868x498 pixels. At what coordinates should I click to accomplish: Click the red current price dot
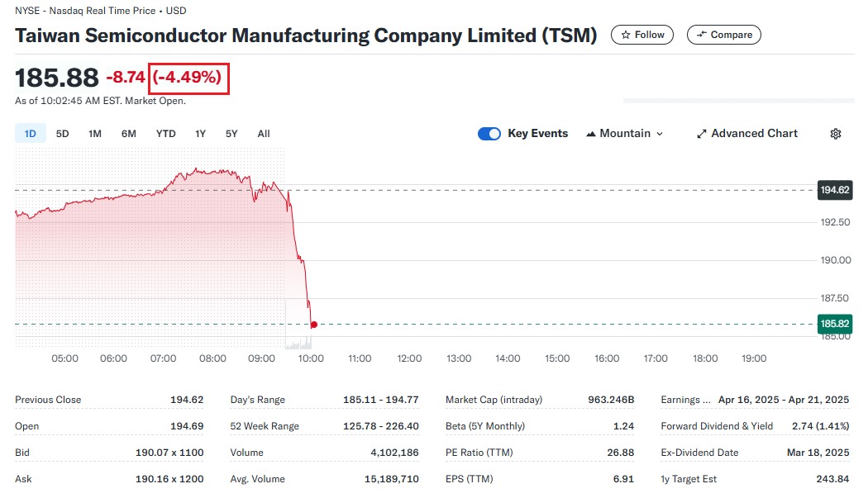point(313,325)
